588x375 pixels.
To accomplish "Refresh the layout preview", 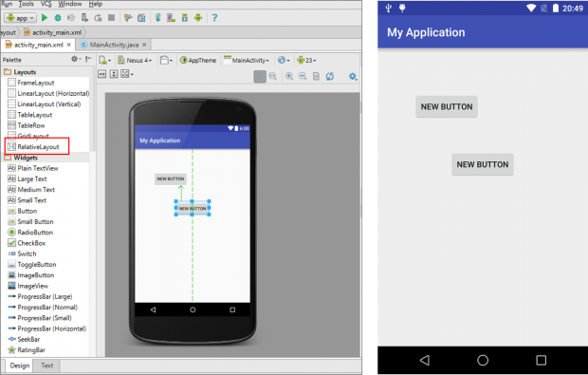I will (x=330, y=76).
